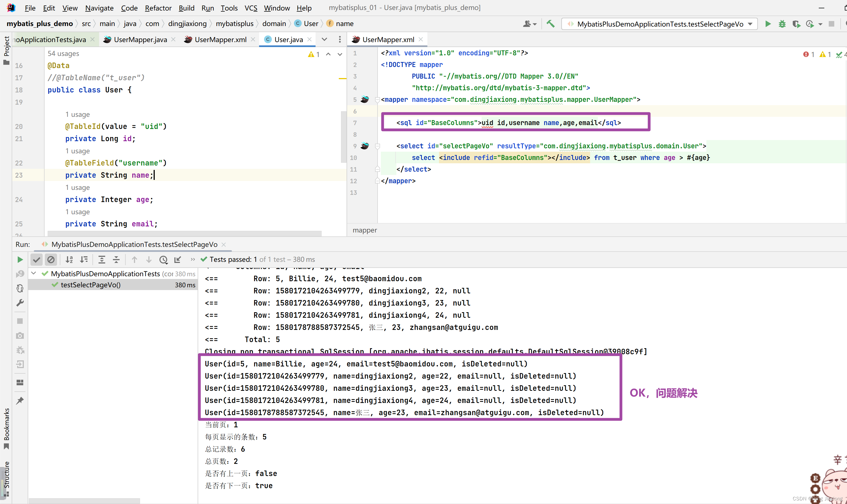Click the domain breadcrumb in navigation bar
Screen dimensions: 847x504
[274, 24]
